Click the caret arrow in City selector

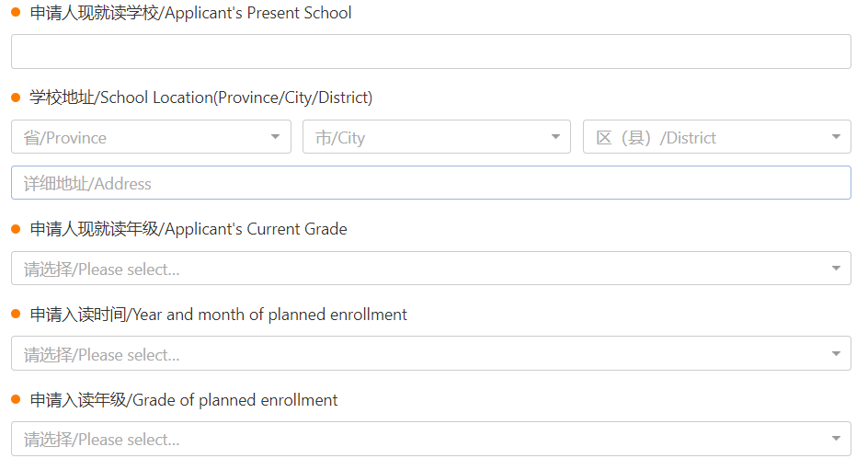(x=555, y=137)
